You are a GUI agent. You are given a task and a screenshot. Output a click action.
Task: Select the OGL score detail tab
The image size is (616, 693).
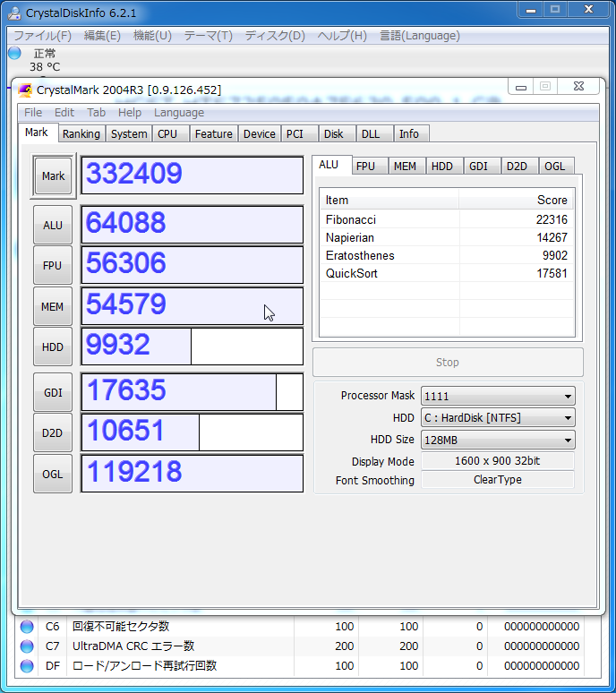point(556,167)
